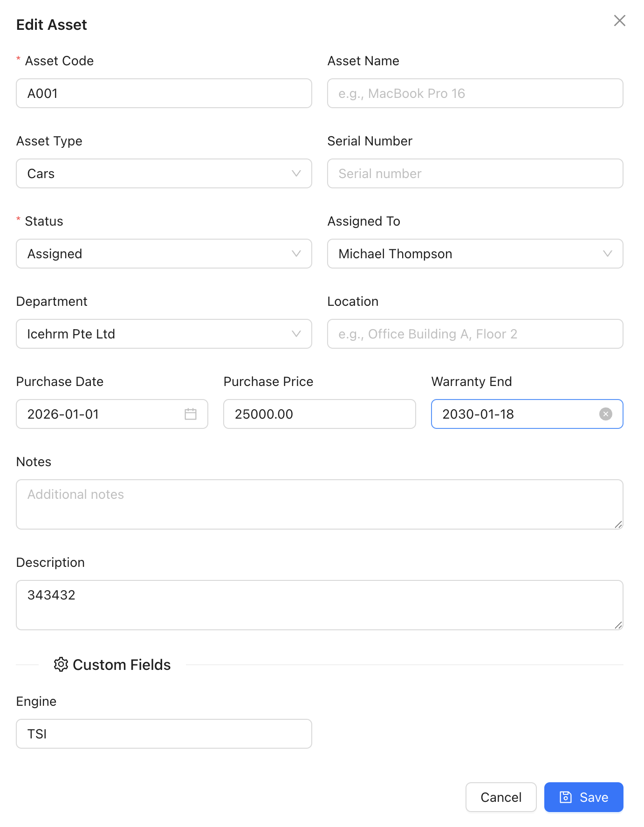Click the Custom Fields gear icon
The width and height of the screenshot is (644, 827).
pyautogui.click(x=61, y=664)
